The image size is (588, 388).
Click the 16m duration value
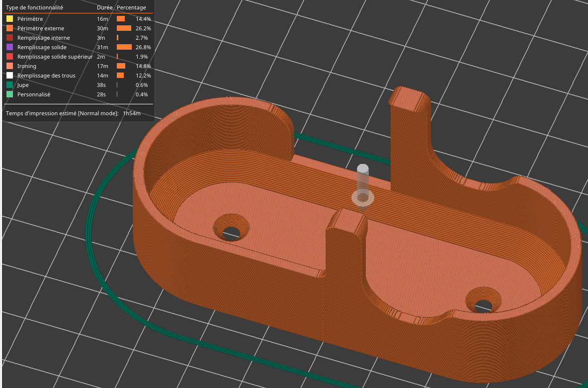coord(102,19)
